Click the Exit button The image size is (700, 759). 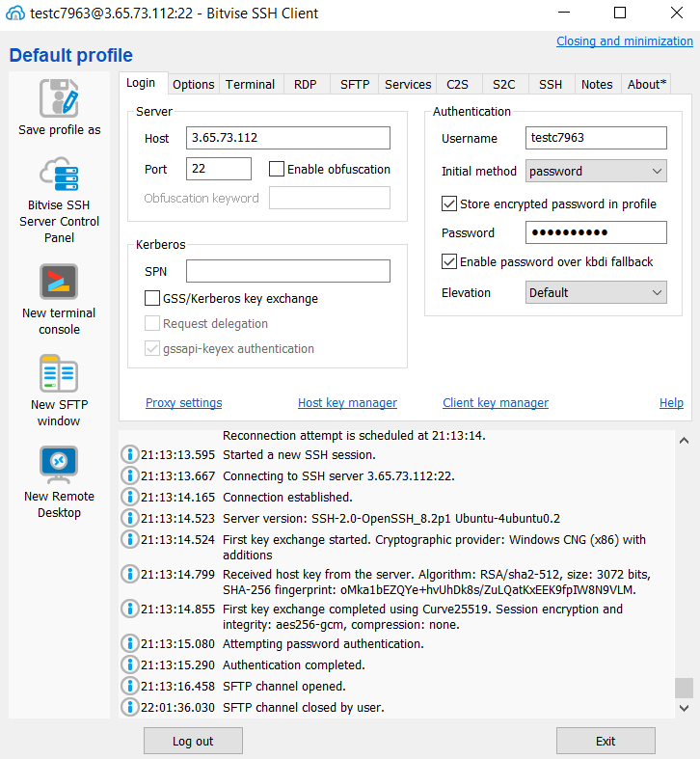(606, 741)
